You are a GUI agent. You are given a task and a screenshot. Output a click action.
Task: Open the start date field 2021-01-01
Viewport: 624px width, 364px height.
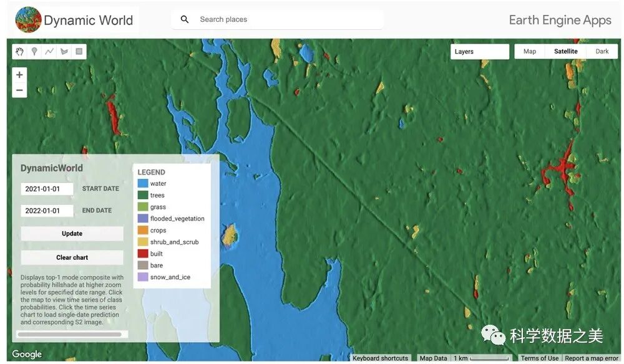tap(47, 189)
